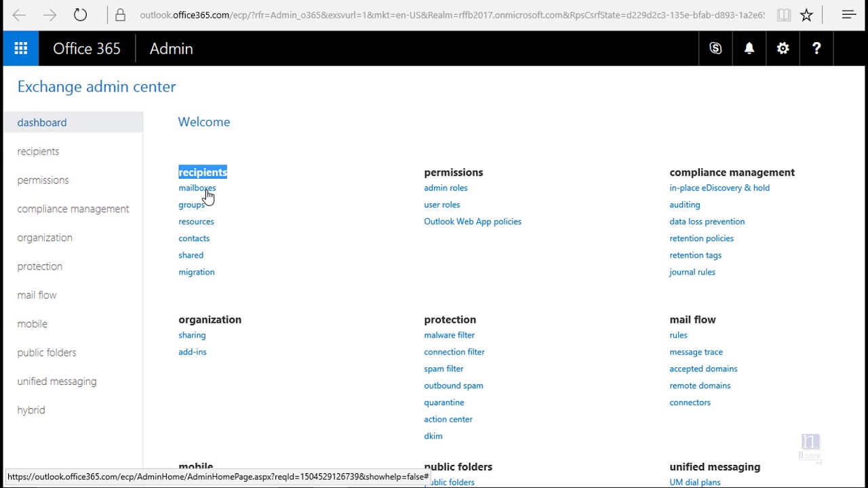Open the groups link
Image resolution: width=868 pixels, height=488 pixels.
click(x=191, y=205)
